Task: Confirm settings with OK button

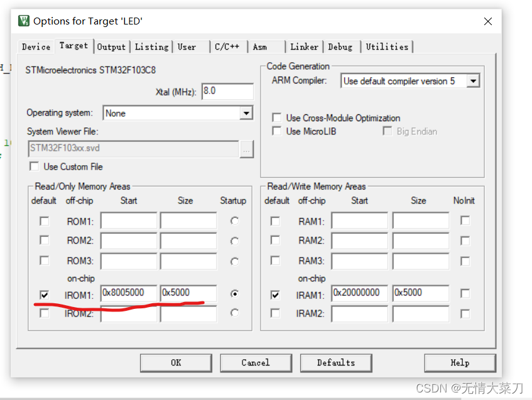Action: pyautogui.click(x=176, y=363)
